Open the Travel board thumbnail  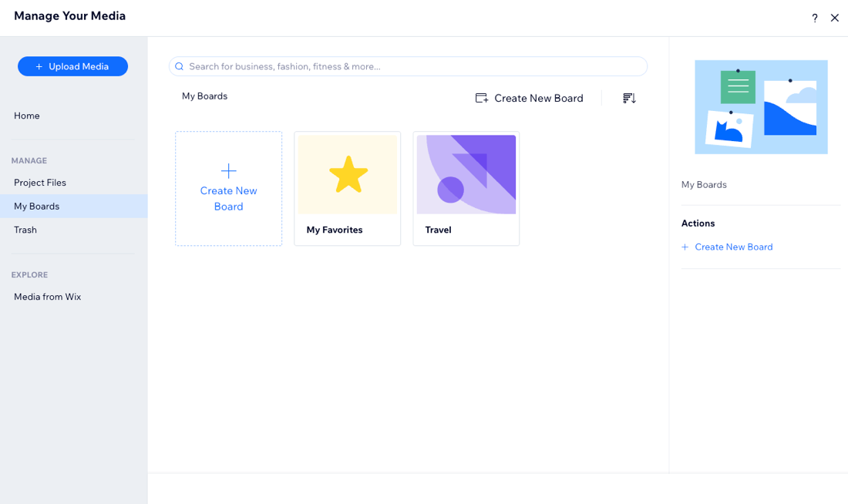[x=466, y=174]
